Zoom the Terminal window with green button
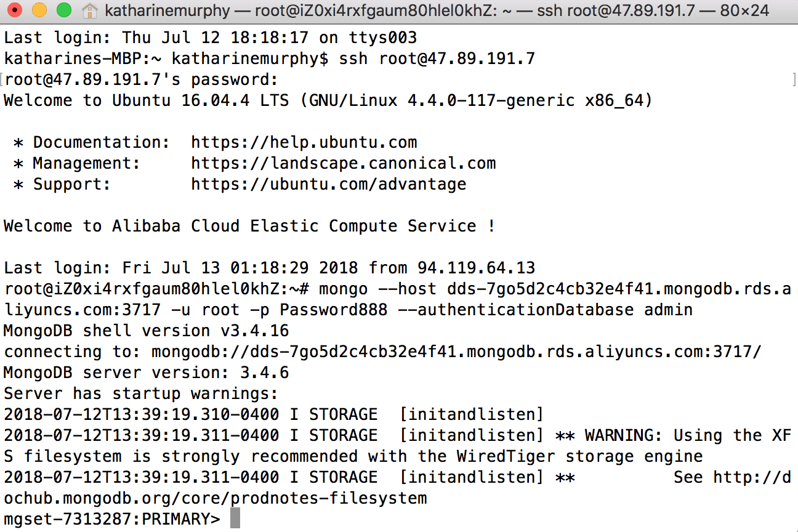The width and height of the screenshot is (798, 532). click(63, 10)
